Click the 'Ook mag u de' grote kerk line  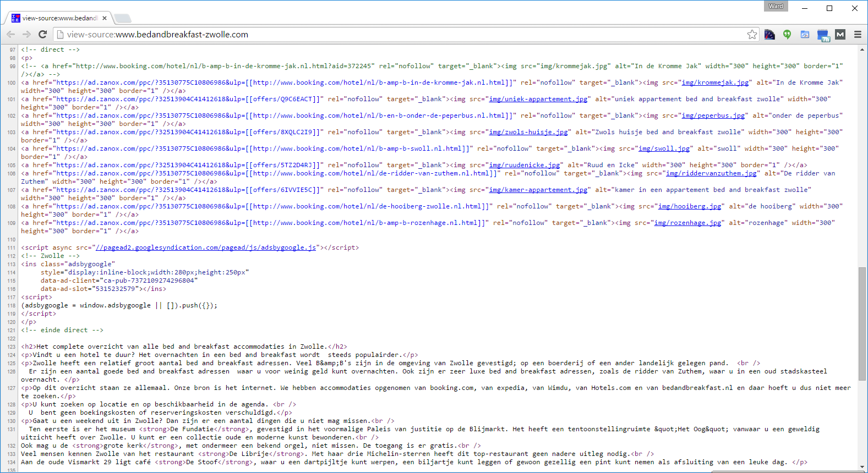click(251, 446)
